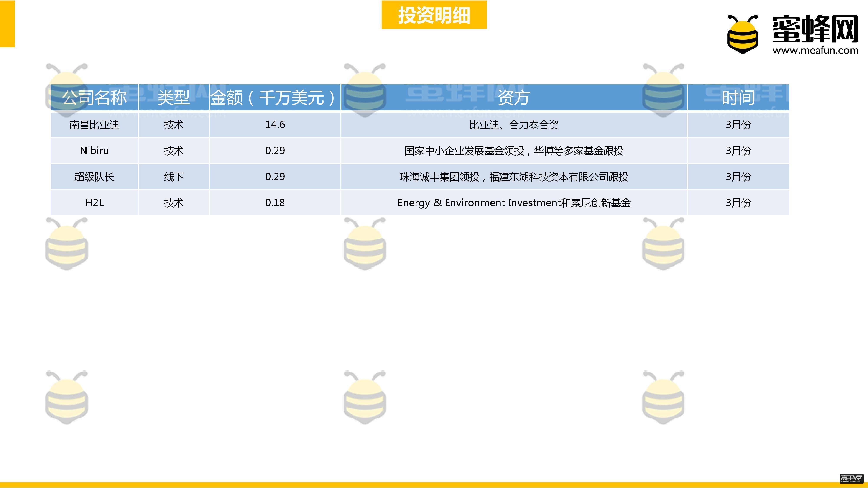
Task: Click the 0.29 amount in 超级队长 row
Action: tap(275, 177)
